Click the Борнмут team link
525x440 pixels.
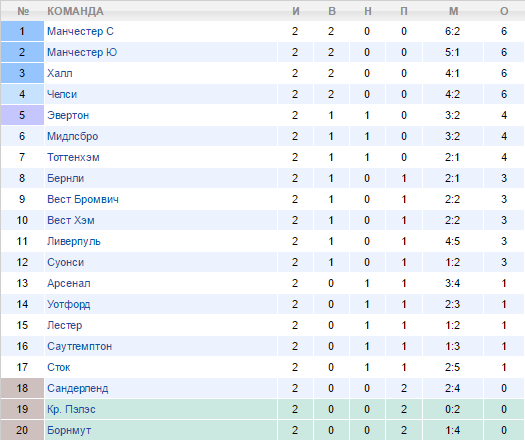point(69,430)
